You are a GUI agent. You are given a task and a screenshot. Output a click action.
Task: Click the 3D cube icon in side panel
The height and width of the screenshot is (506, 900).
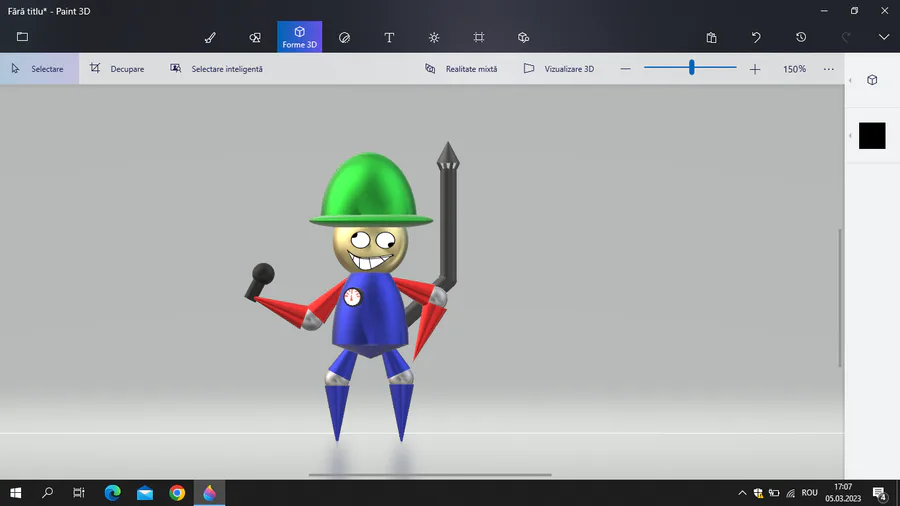[x=872, y=80]
